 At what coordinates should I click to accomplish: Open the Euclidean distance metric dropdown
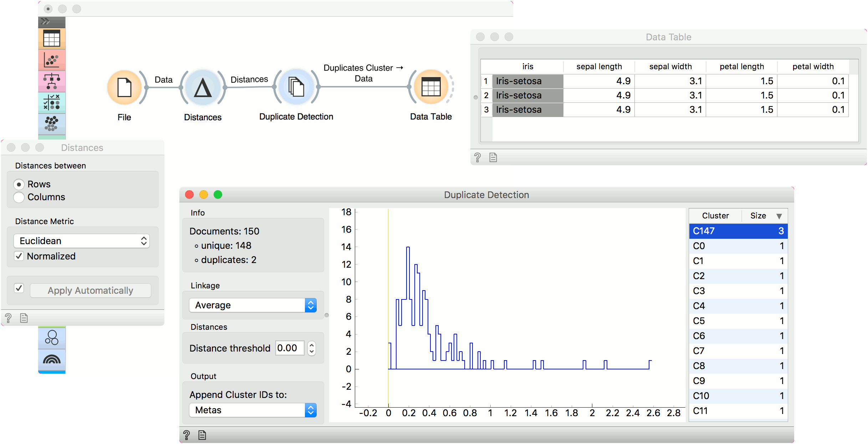click(82, 241)
